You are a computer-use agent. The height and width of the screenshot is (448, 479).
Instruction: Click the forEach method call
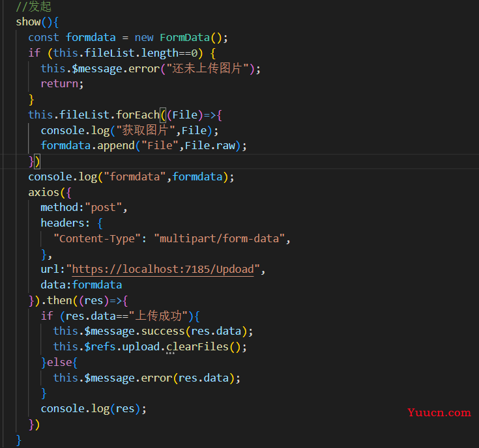[x=138, y=115]
